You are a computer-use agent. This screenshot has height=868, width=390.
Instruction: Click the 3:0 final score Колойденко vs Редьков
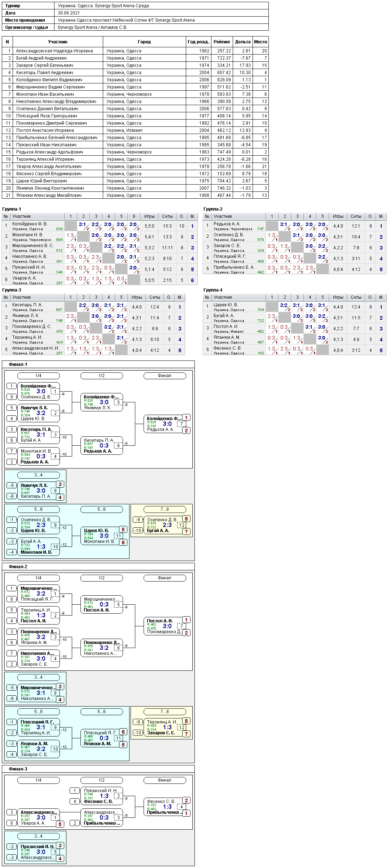point(167,424)
